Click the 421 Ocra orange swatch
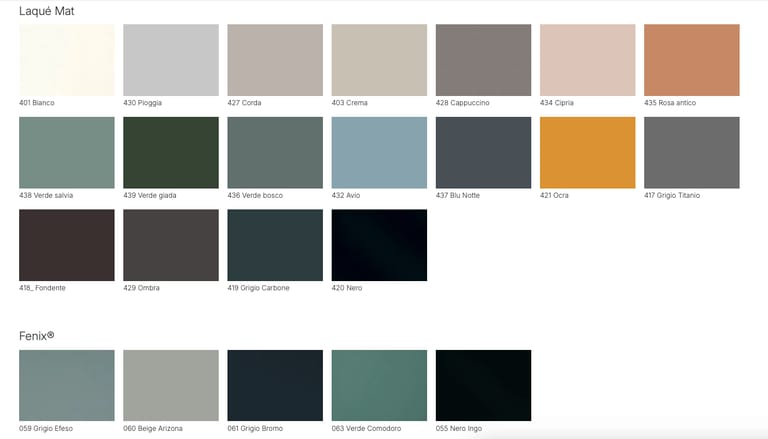The height and width of the screenshot is (439, 768). pyautogui.click(x=587, y=153)
